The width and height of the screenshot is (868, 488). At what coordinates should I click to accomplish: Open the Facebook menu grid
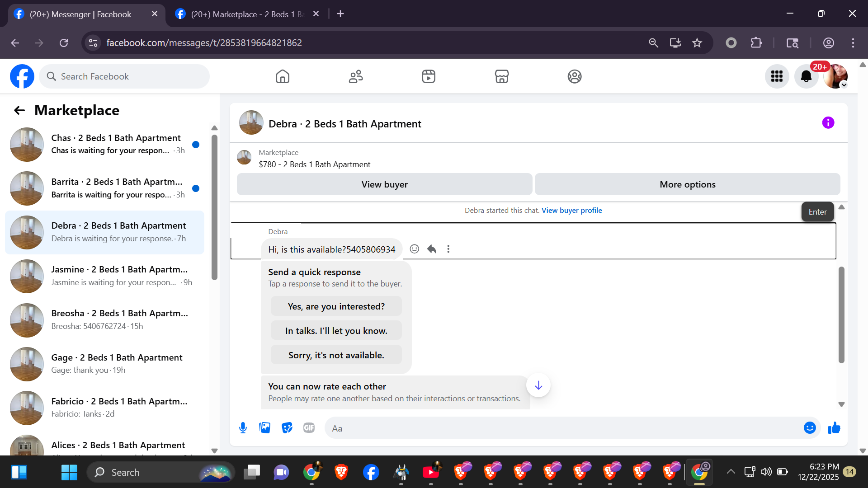(777, 76)
